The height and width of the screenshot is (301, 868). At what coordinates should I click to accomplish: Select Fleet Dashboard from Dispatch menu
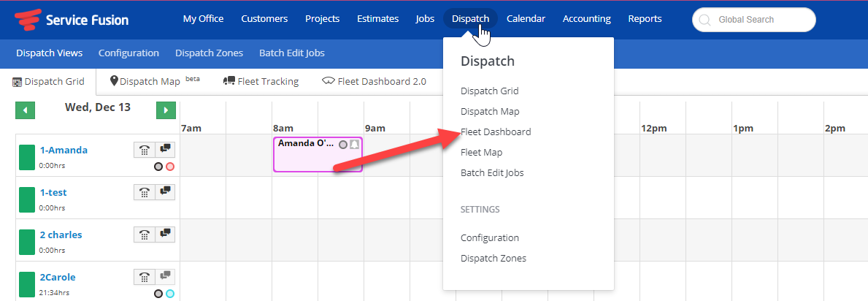[496, 132]
